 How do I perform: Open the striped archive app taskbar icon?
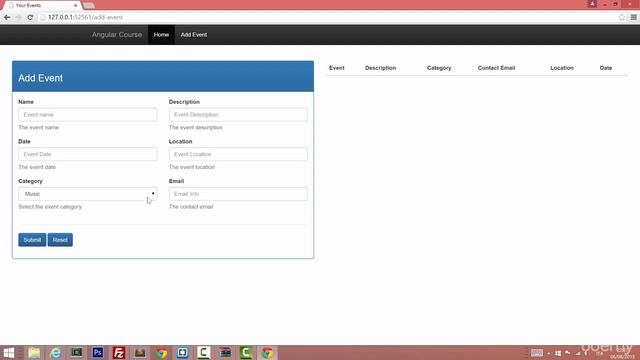point(225,353)
